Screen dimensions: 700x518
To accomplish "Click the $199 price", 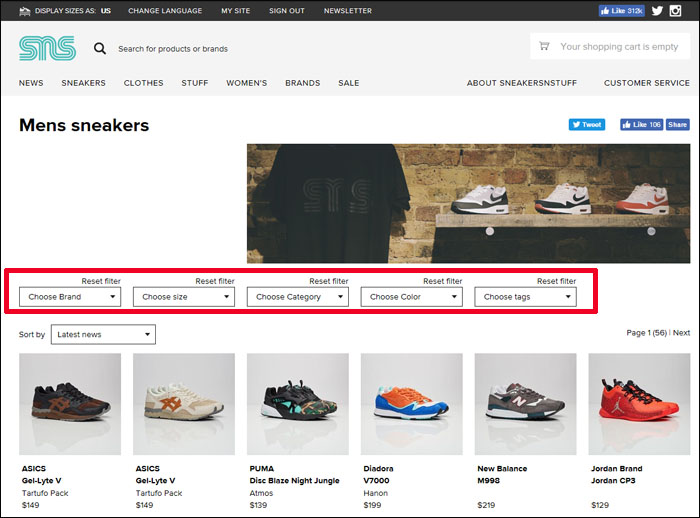I will (x=372, y=505).
